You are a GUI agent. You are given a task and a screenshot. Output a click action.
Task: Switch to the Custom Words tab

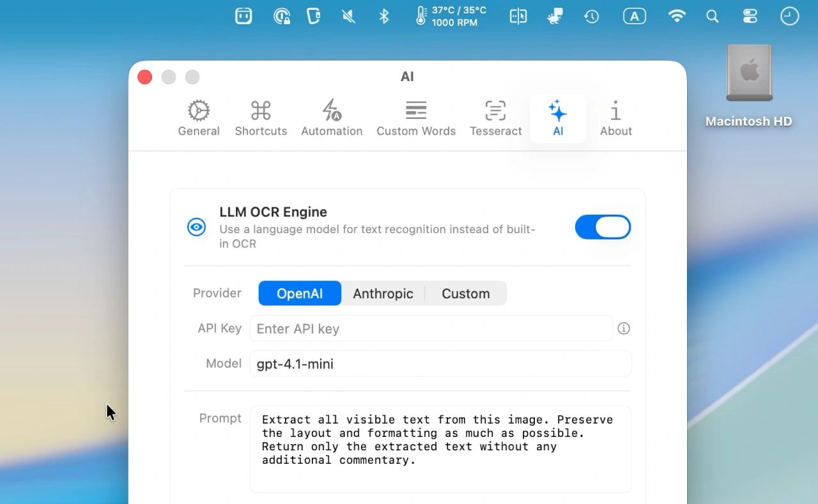[416, 118]
